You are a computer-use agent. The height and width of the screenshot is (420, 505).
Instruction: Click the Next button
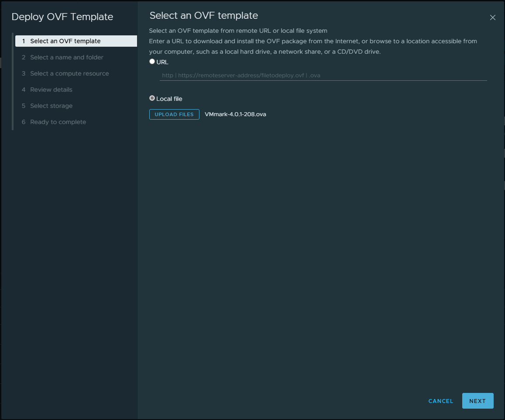(478, 401)
